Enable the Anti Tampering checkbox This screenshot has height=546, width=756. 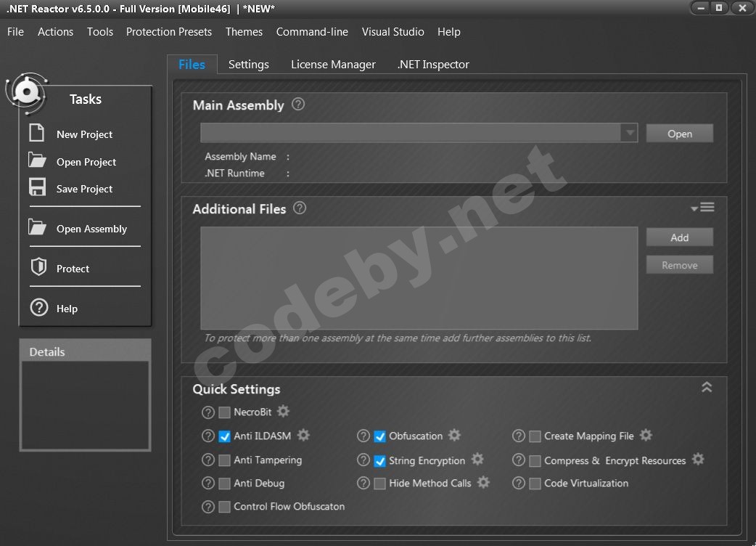(224, 460)
